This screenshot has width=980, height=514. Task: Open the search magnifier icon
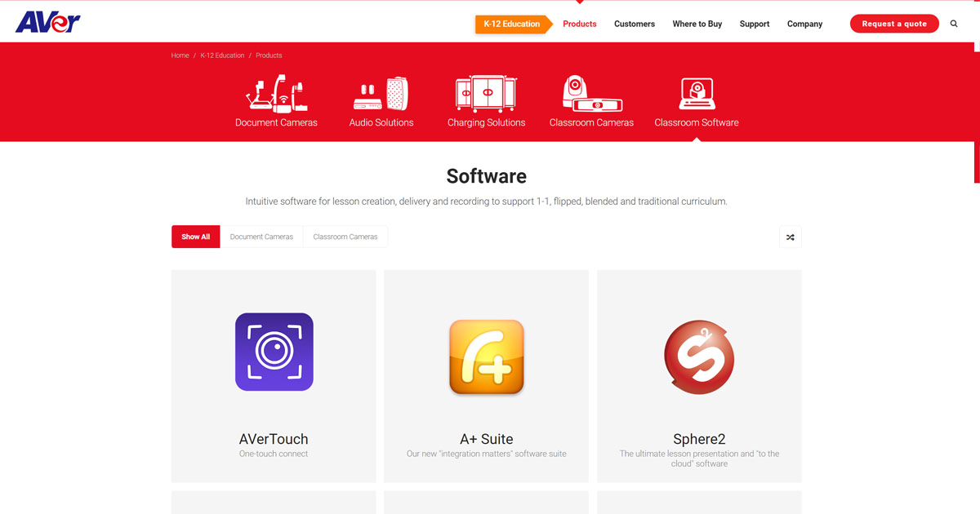[x=954, y=24]
